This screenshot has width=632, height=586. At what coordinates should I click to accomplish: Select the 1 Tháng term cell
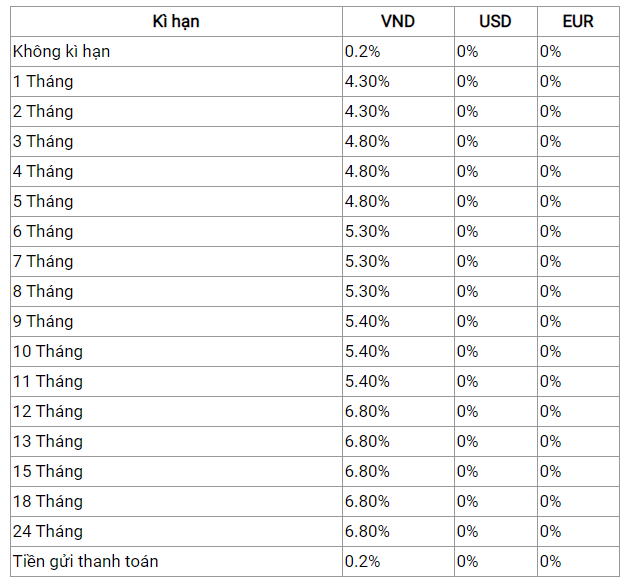(176, 81)
